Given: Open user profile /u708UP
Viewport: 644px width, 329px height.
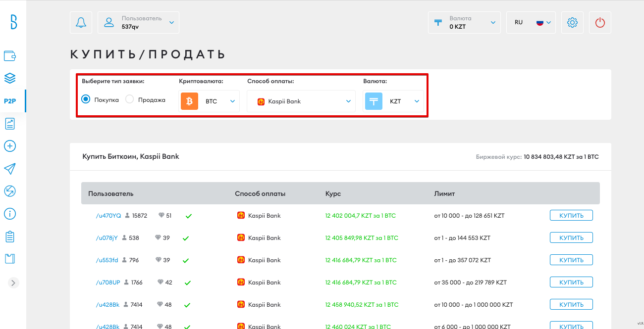Looking at the screenshot, I should click(108, 282).
